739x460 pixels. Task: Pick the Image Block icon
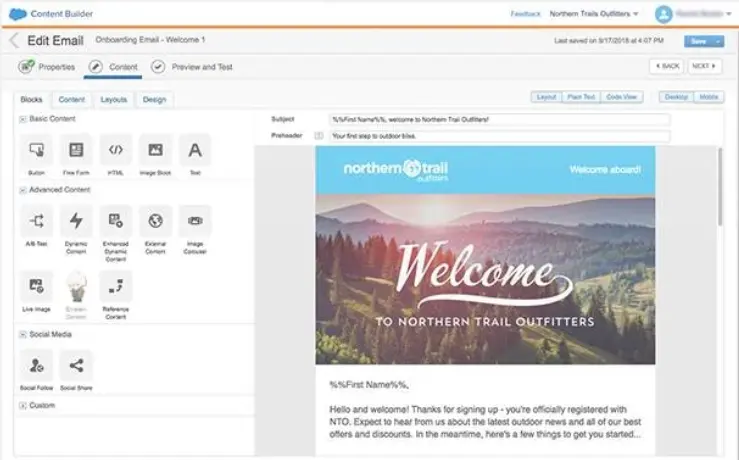(155, 150)
